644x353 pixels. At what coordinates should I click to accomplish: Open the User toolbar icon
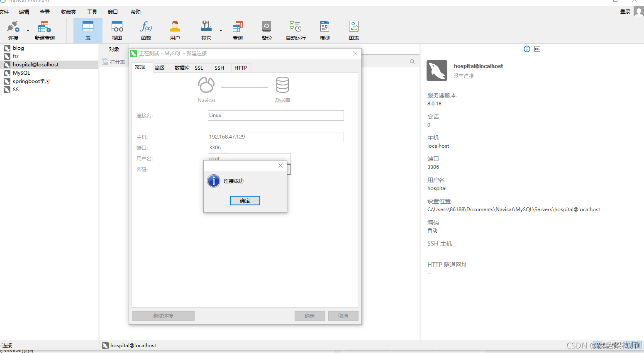click(x=175, y=31)
